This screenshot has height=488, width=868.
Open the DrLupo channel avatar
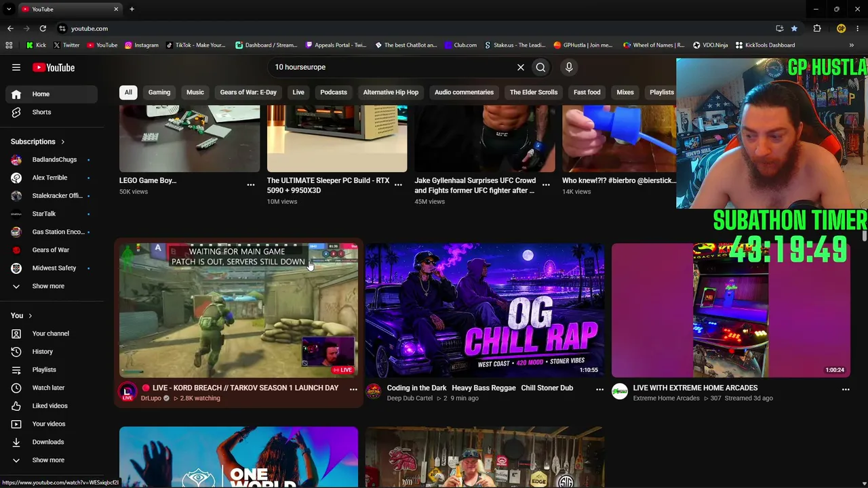coord(127,392)
